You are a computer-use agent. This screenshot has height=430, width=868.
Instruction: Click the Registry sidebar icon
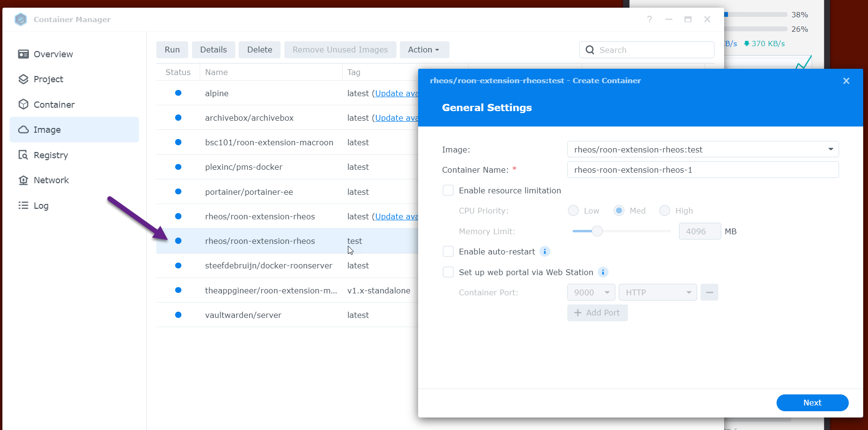point(23,155)
